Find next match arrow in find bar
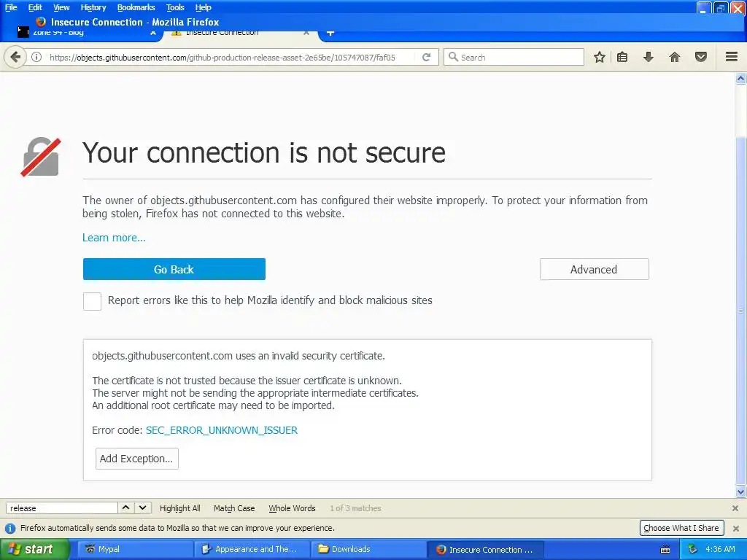Viewport: 747px width, 560px height. click(142, 507)
